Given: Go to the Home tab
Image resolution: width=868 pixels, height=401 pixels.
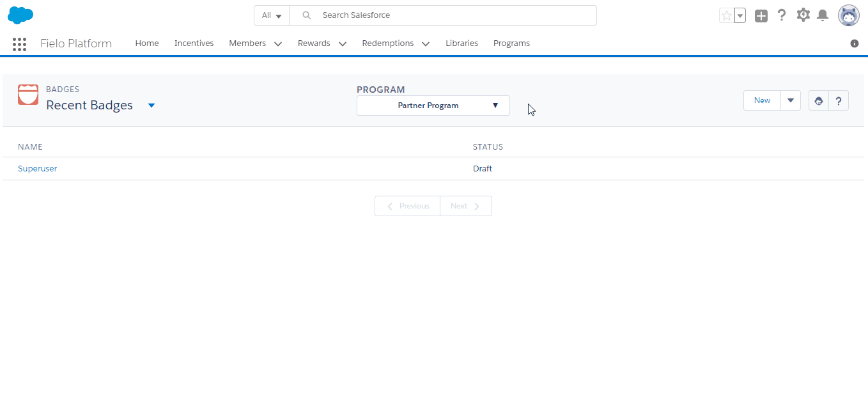Looking at the screenshot, I should click(x=147, y=43).
